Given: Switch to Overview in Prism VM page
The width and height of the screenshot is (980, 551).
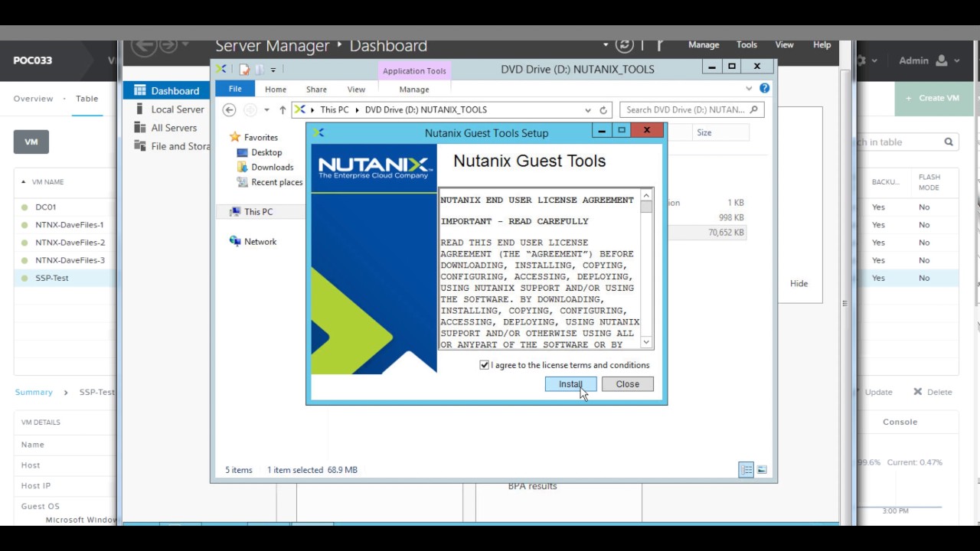Looking at the screenshot, I should coord(33,99).
